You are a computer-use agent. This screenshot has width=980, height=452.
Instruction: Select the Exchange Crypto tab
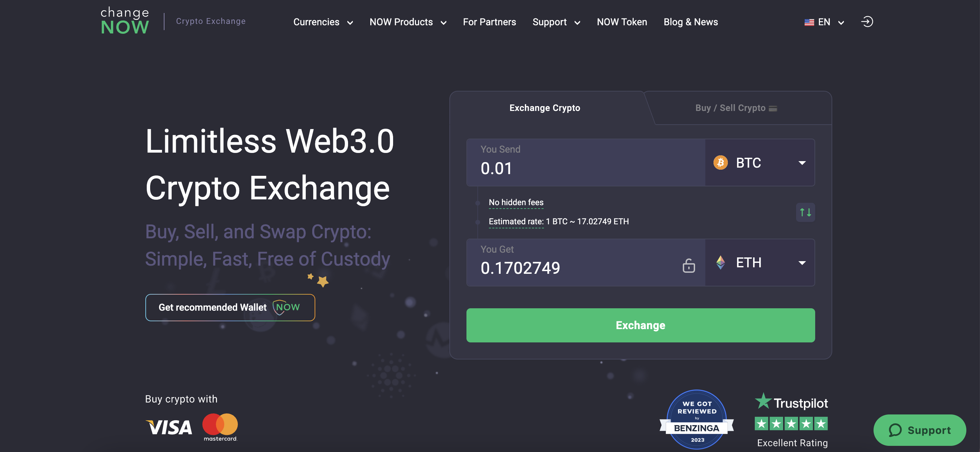pos(544,108)
